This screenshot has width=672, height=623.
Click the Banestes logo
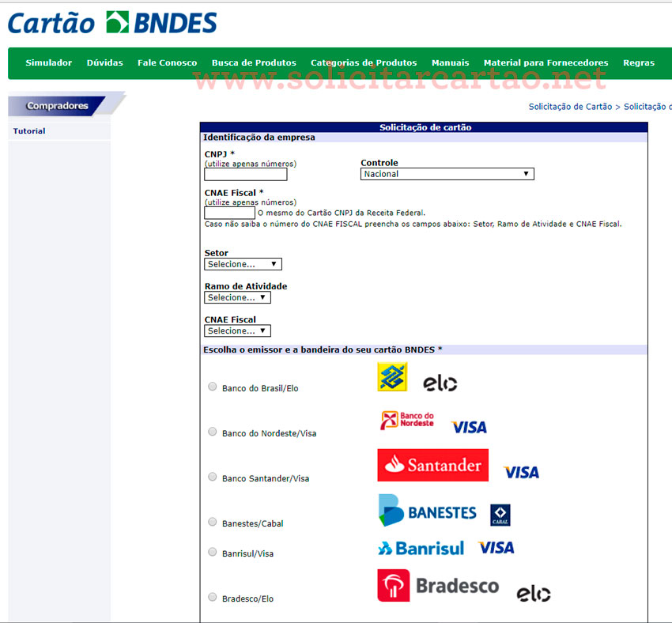427,511
